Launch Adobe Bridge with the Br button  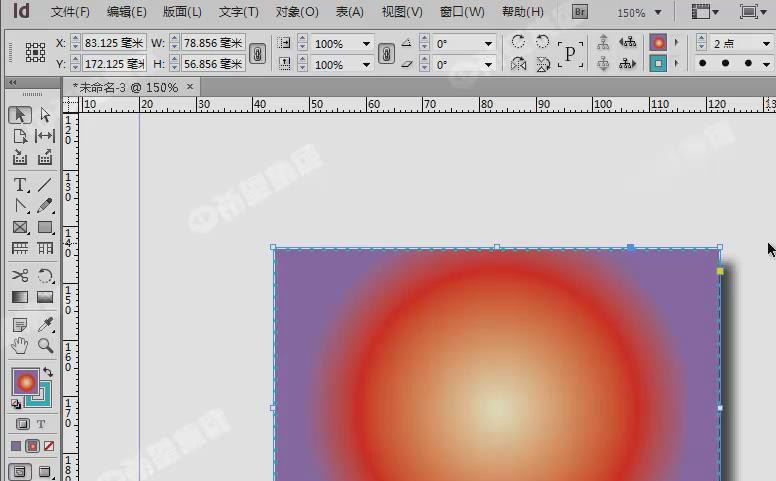(580, 12)
